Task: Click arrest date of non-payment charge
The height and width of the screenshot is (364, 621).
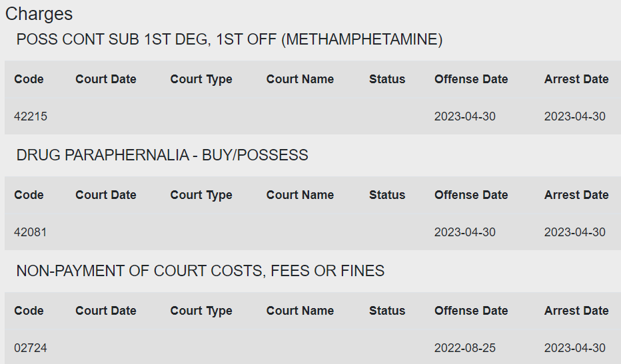Action: (x=574, y=348)
